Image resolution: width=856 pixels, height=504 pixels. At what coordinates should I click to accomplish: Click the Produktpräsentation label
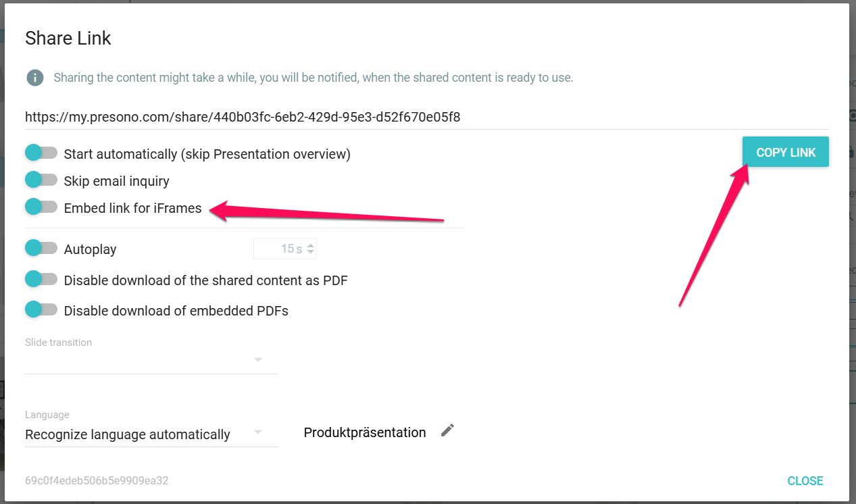tap(365, 432)
